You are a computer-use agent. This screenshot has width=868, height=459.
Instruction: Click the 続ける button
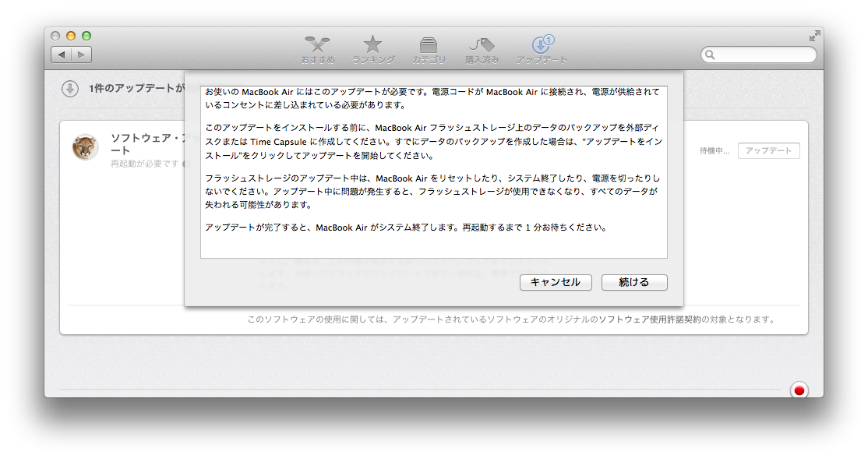634,282
